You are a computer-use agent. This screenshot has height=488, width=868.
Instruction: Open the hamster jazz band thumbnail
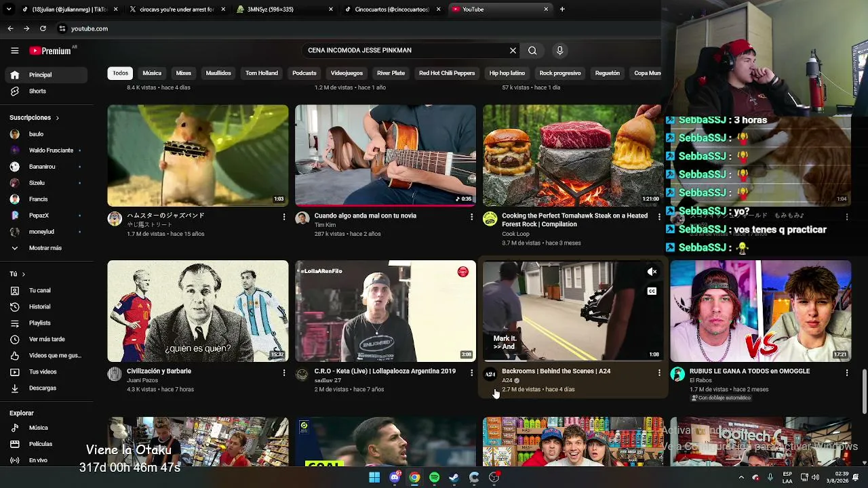click(198, 155)
